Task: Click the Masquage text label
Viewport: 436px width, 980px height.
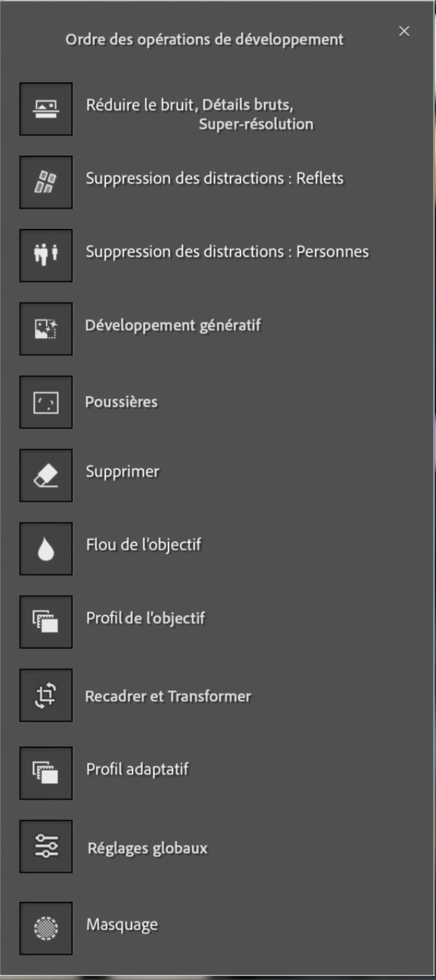Action: [x=122, y=925]
